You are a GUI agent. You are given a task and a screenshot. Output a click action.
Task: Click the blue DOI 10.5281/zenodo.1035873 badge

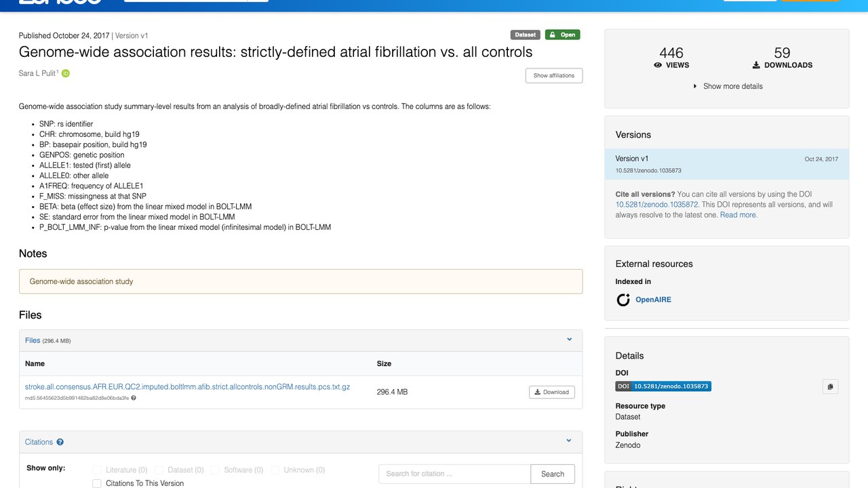663,386
